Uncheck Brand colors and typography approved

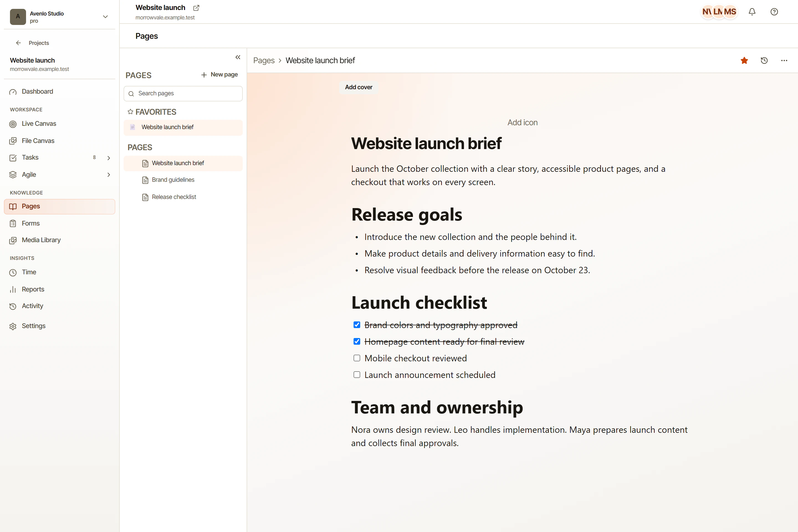tap(357, 325)
